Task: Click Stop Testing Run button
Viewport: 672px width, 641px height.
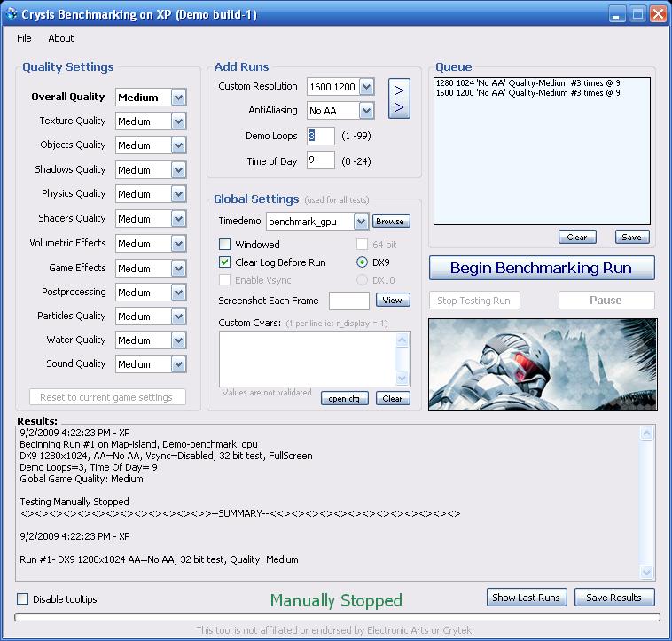Action: [x=474, y=301]
